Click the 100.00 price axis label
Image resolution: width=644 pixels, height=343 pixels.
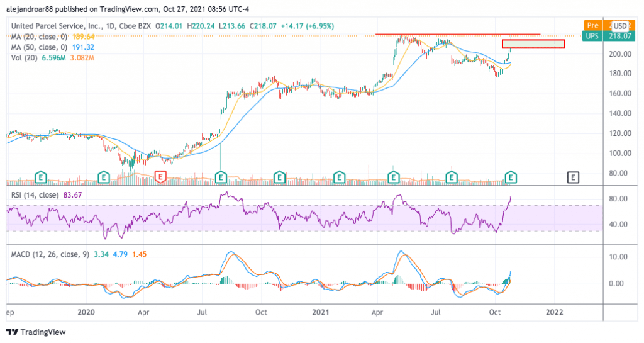click(x=620, y=153)
